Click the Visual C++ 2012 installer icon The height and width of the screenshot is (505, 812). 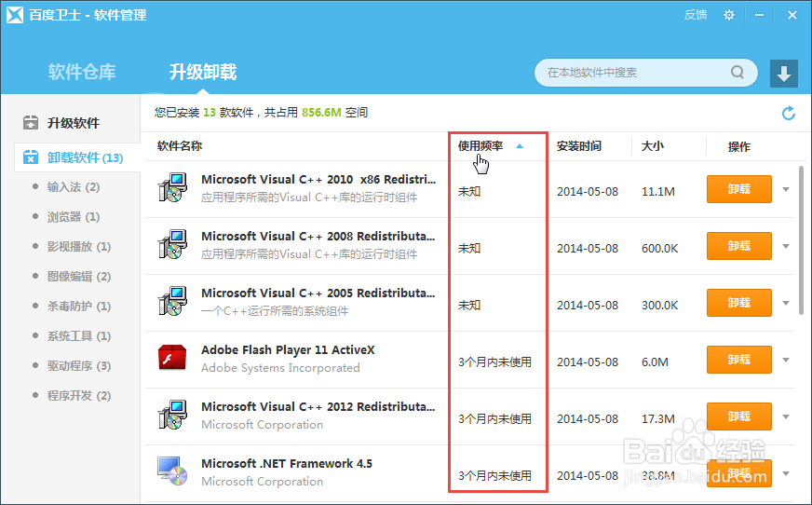click(172, 415)
